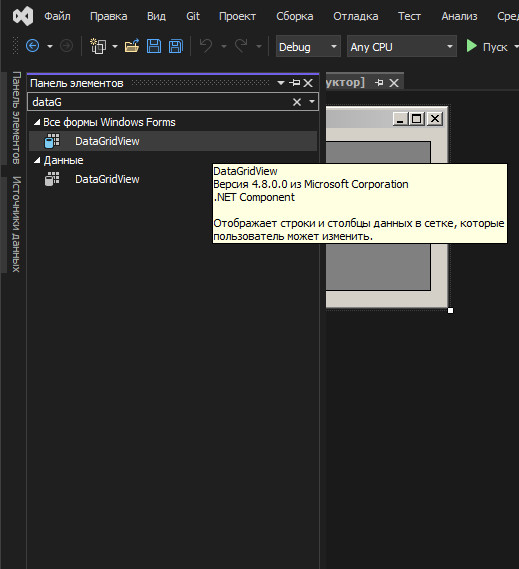
Task: Open the Сборка menu
Action: (294, 16)
